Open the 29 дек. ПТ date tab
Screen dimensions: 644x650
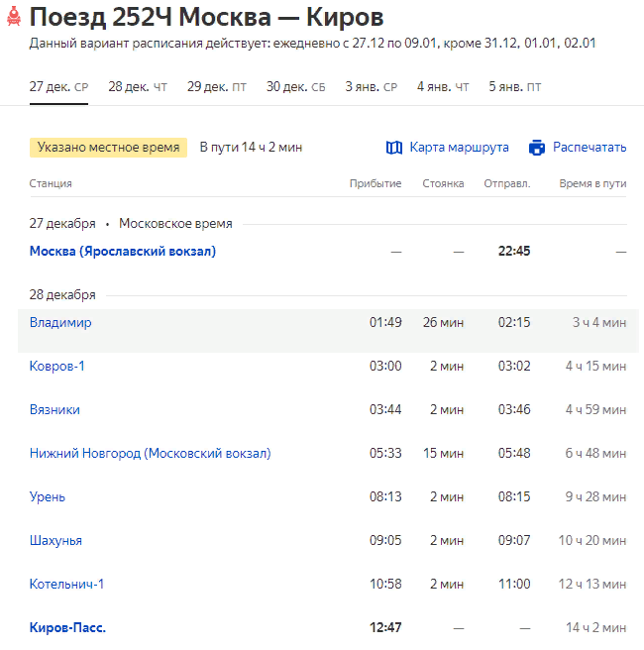click(x=216, y=87)
